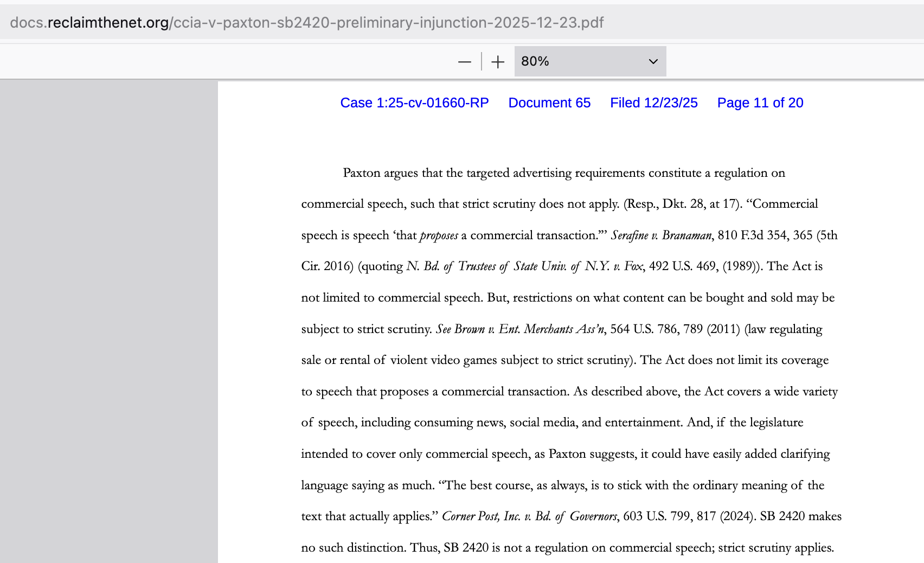
Task: Click the zoom in plus icon
Action: [498, 62]
